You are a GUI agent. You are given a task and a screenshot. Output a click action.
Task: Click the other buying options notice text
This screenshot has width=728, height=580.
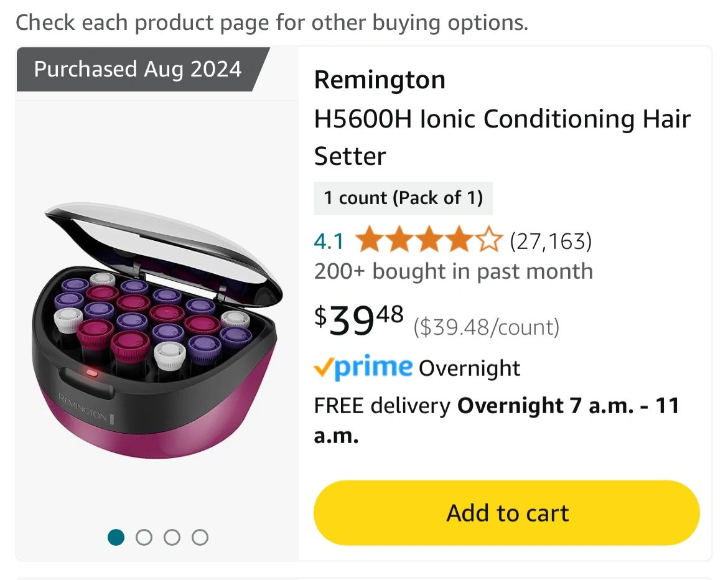(271, 22)
